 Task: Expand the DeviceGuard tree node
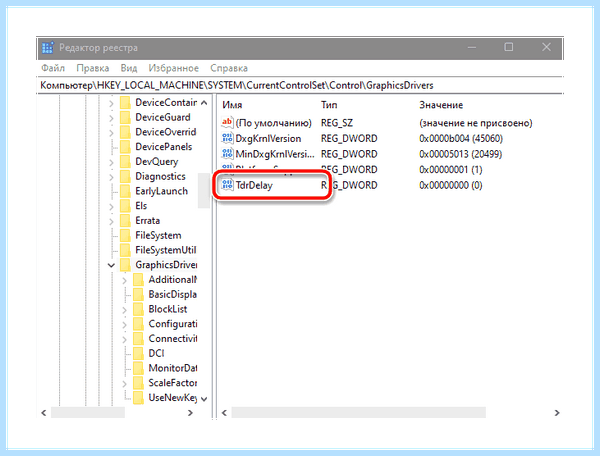[x=111, y=118]
